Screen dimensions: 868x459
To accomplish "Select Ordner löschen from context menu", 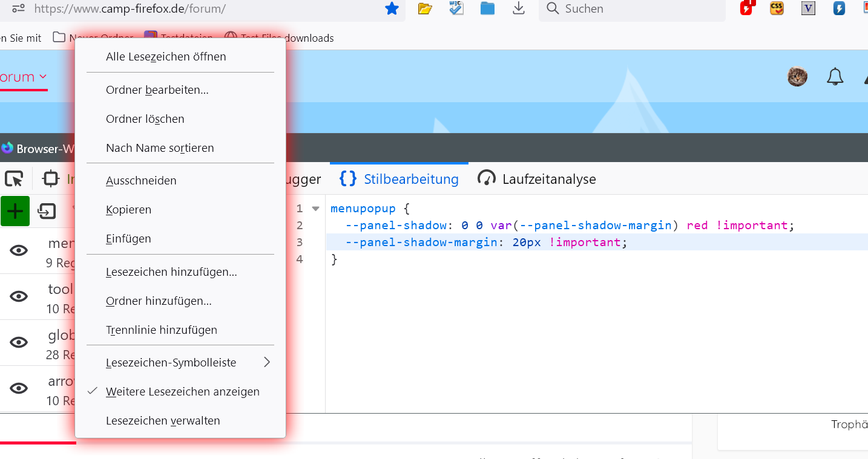I will pyautogui.click(x=145, y=119).
